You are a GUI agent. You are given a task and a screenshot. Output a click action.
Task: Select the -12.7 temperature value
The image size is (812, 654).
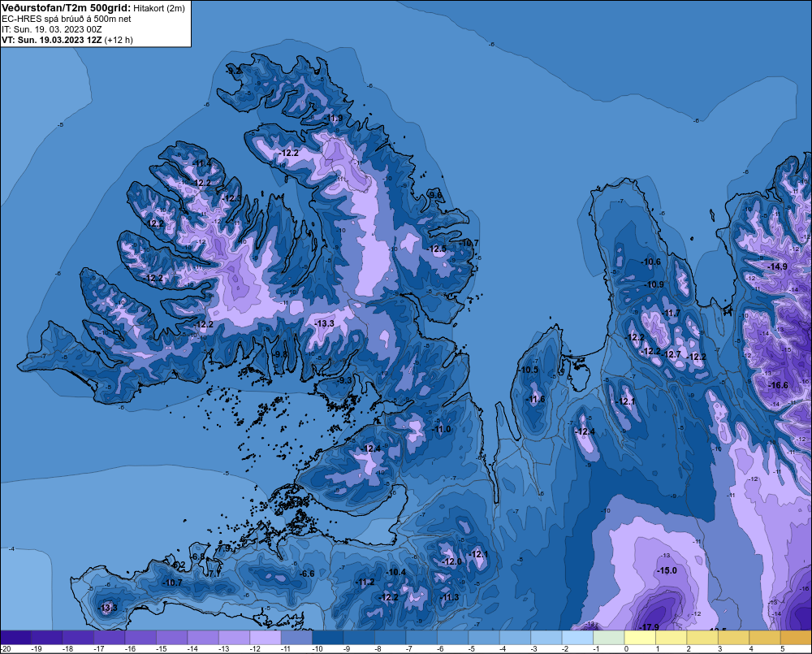[x=672, y=354]
